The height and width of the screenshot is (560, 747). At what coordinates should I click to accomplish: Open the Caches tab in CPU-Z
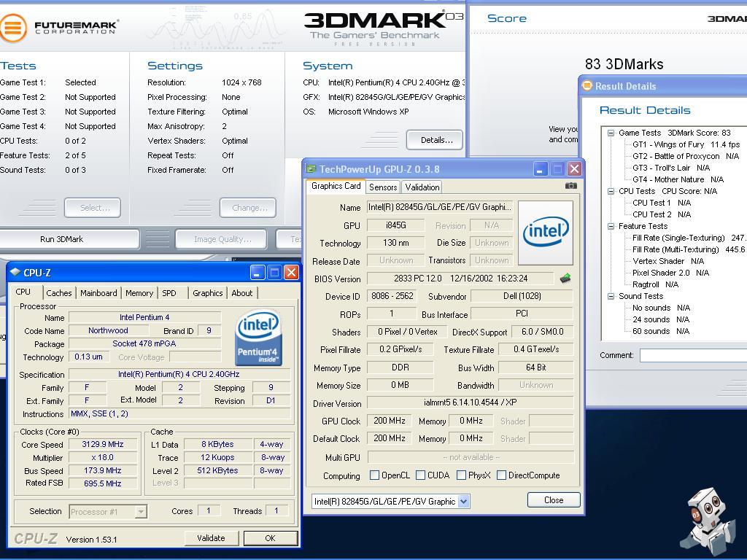pyautogui.click(x=58, y=293)
